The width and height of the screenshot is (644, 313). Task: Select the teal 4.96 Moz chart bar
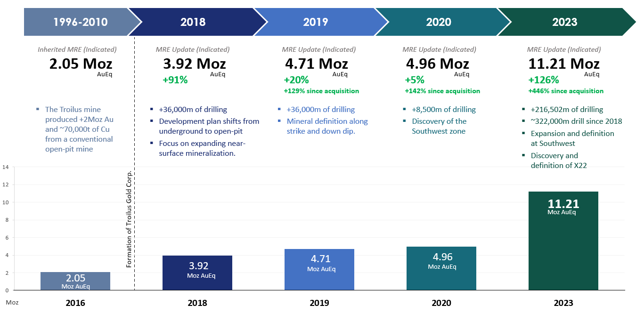click(441, 268)
